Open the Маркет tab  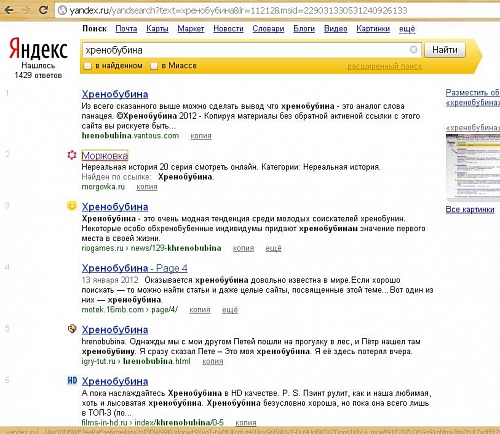pos(190,29)
